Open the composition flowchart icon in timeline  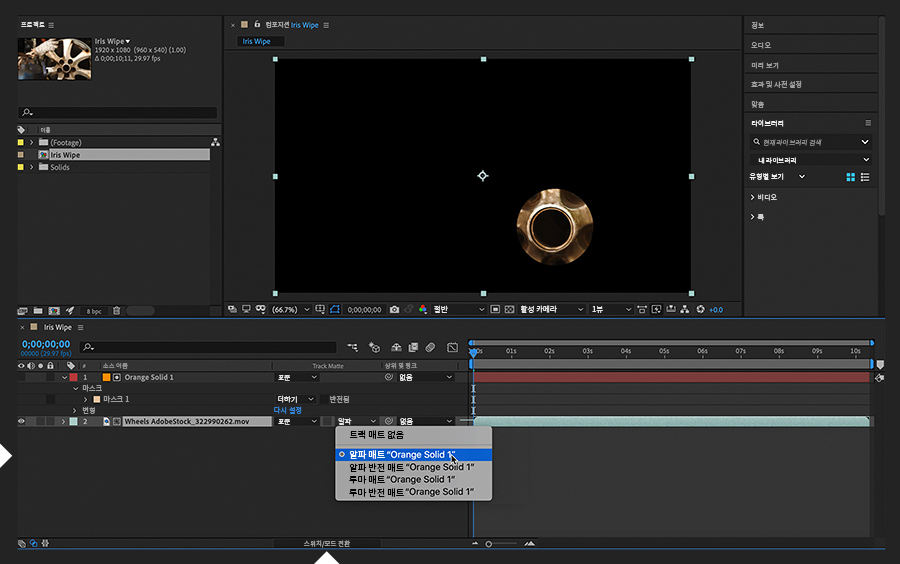[353, 347]
